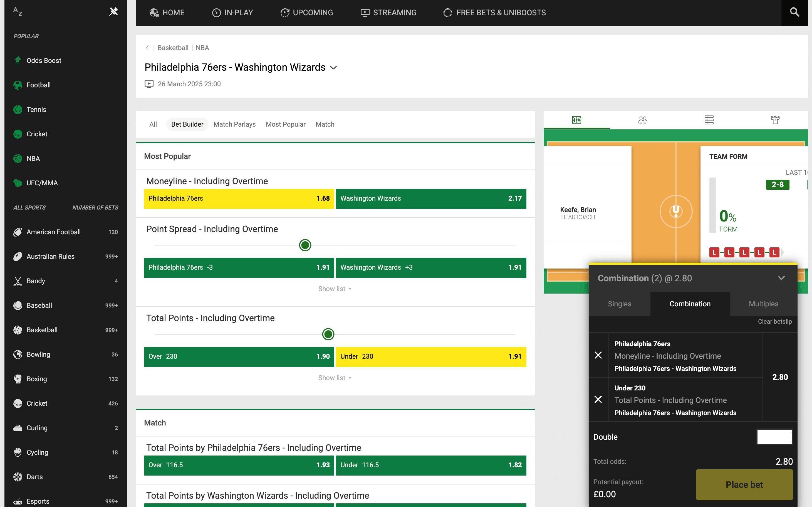Click the center court Unibet logo
812x507 pixels.
click(x=676, y=211)
